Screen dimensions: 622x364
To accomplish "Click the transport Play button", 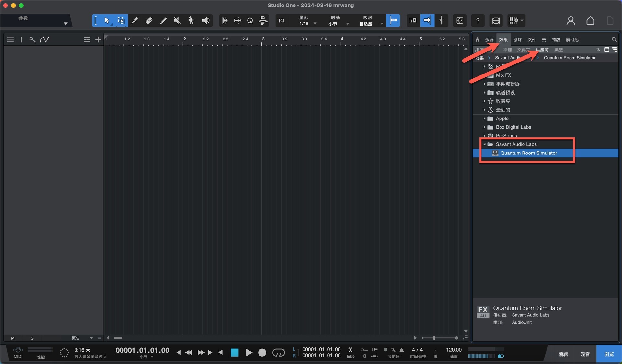I will pos(248,353).
